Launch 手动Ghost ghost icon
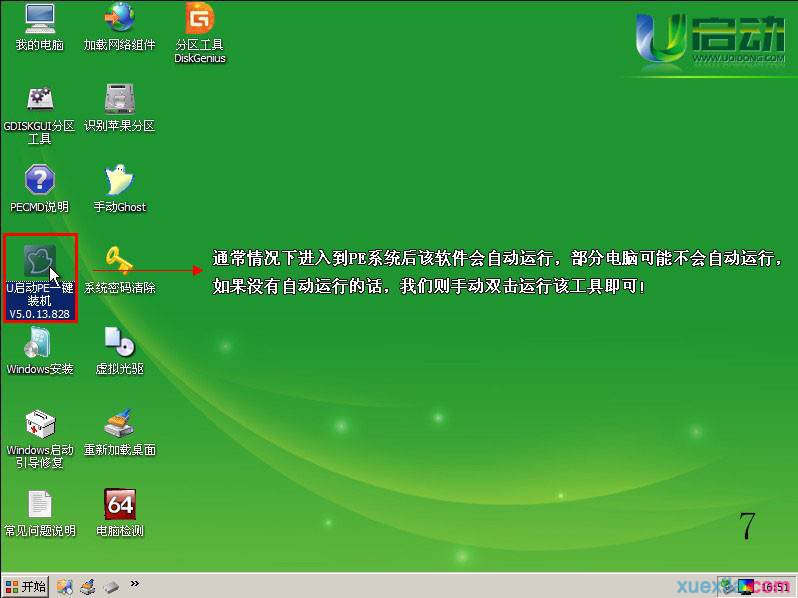The width and height of the screenshot is (798, 598). click(119, 180)
